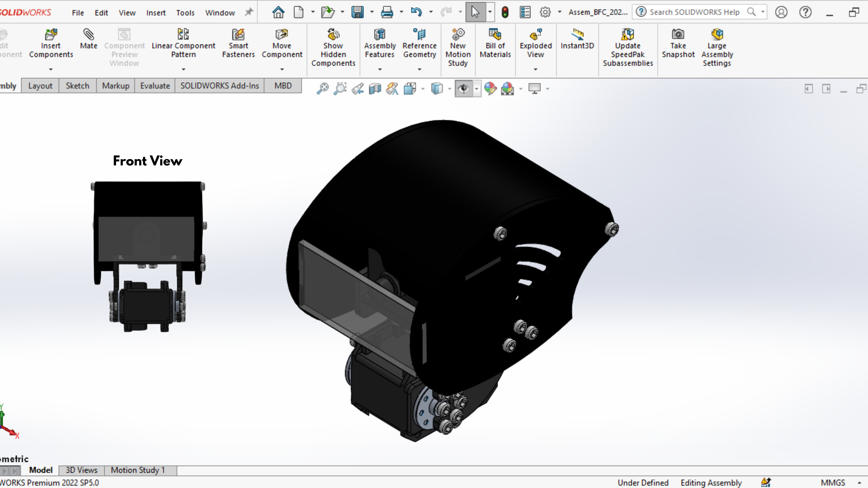Toggle Hide/Show Items eye icon
This screenshot has width=868, height=488.
click(464, 89)
